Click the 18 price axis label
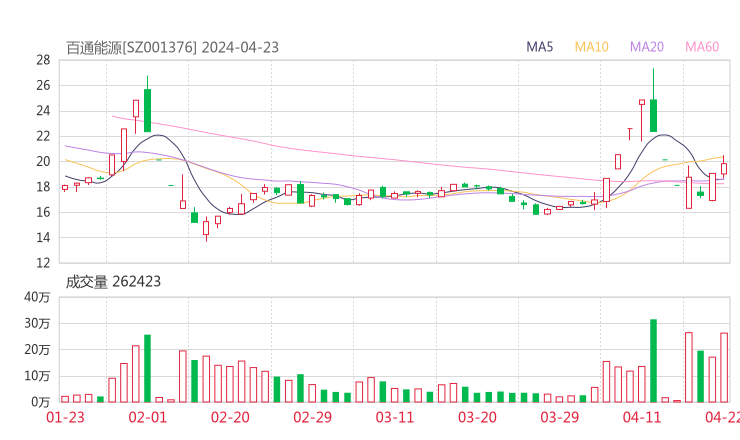Viewport: 740px width, 440px height. 43,187
